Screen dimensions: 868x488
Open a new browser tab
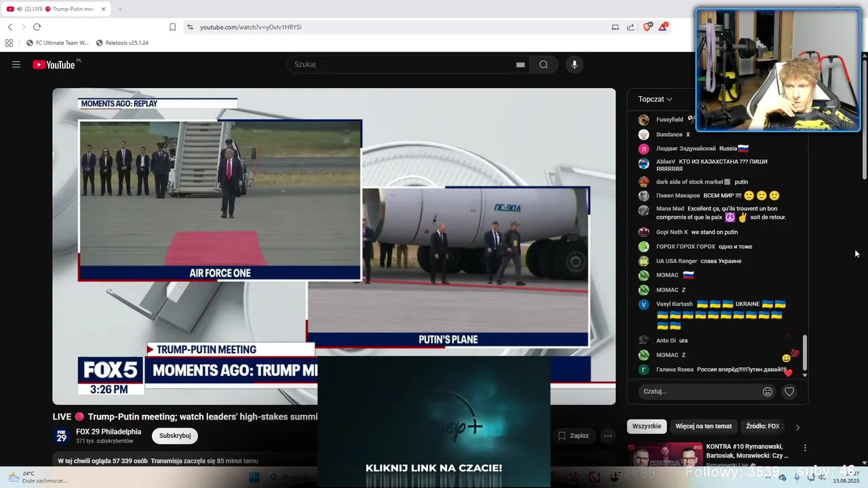pyautogui.click(x=120, y=9)
